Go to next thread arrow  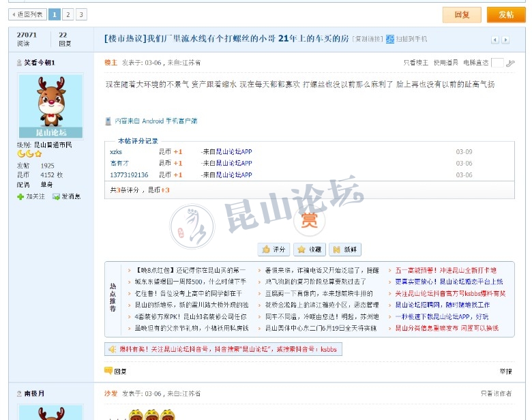tap(505, 40)
